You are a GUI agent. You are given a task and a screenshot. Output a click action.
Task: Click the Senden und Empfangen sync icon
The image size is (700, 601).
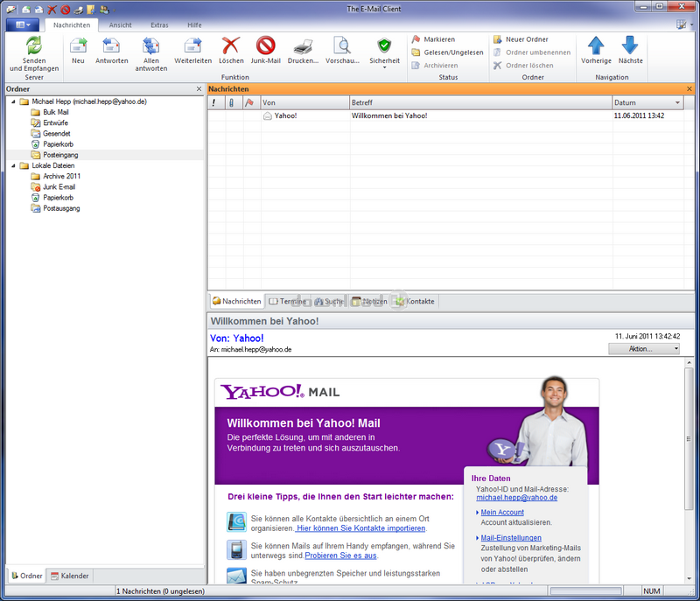34,45
